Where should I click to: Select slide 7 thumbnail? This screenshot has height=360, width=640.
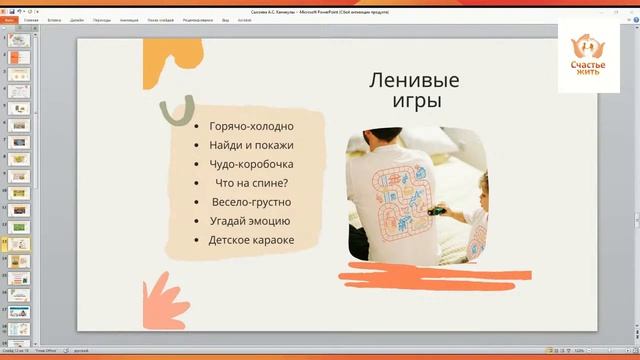[19, 142]
